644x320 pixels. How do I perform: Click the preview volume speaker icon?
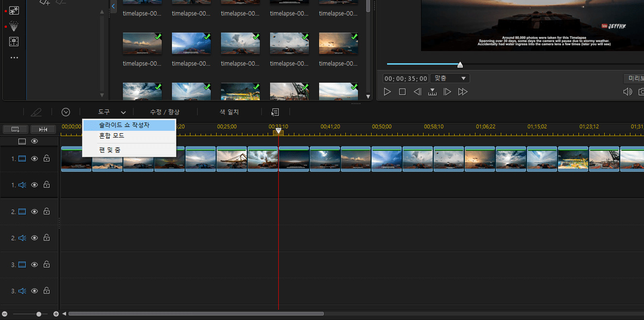[x=627, y=92]
